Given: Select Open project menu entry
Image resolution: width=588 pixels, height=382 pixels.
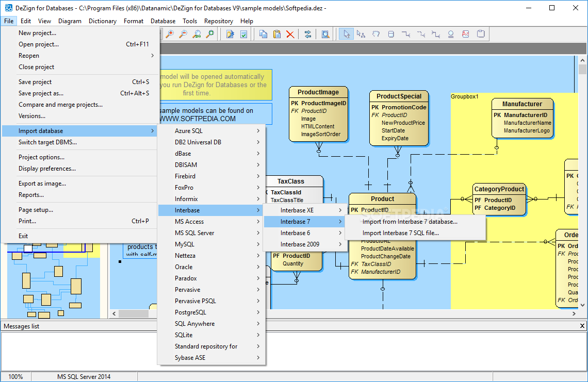Looking at the screenshot, I should (79, 44).
